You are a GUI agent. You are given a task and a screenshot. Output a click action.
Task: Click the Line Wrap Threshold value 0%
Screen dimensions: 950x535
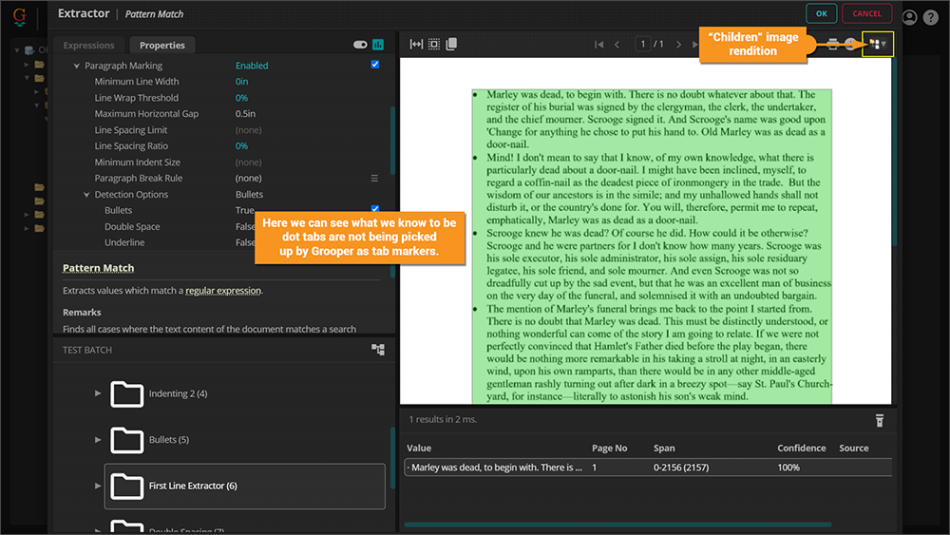242,98
